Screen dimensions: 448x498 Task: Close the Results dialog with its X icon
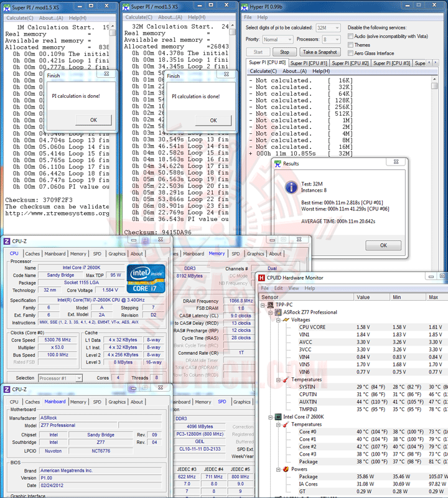396,162
